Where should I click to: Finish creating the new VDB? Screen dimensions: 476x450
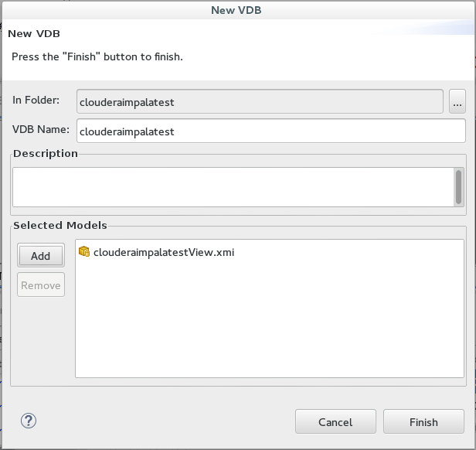coord(423,421)
